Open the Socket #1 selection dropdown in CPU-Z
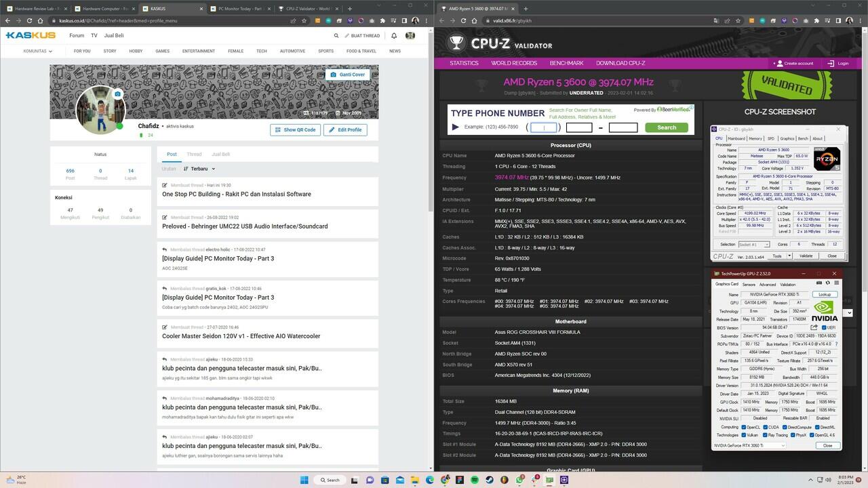868x488 pixels. click(x=754, y=244)
